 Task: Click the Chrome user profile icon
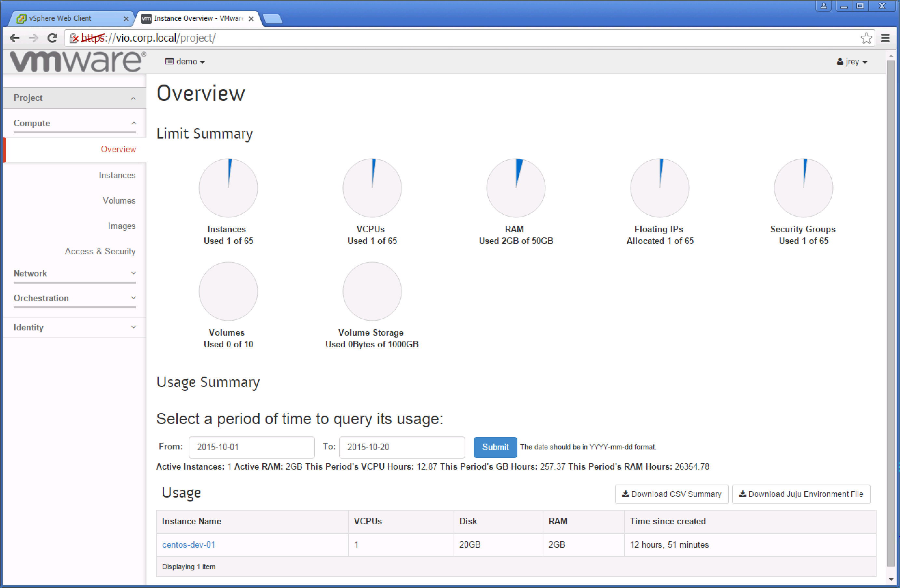(824, 6)
